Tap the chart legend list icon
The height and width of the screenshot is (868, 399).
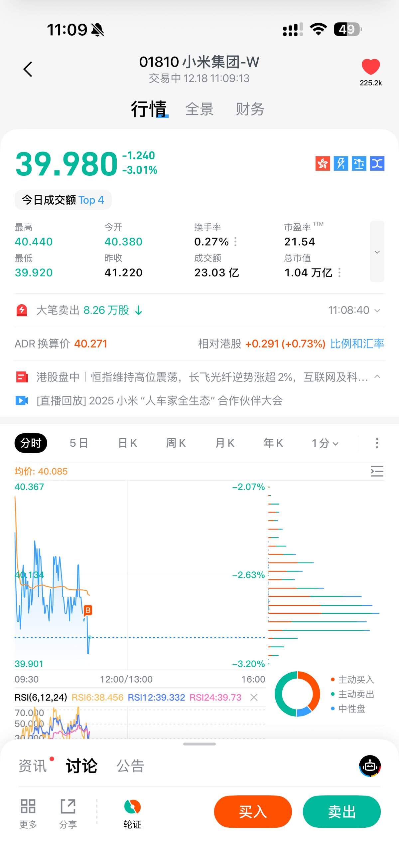pos(377,471)
